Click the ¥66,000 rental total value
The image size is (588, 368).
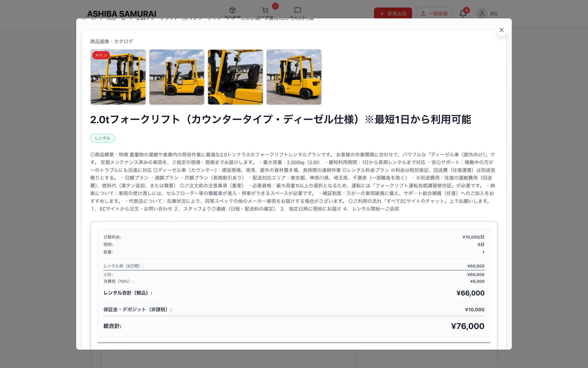tap(470, 293)
